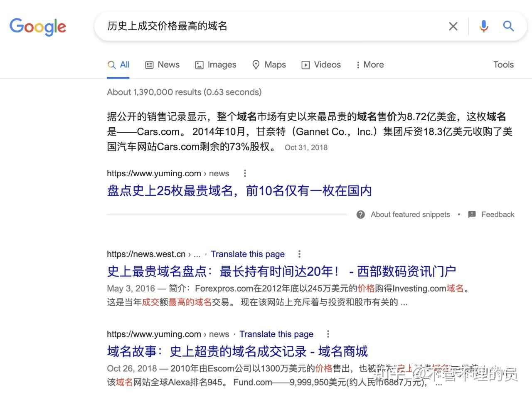Click Translate this page for the west.cn result

pos(248,254)
